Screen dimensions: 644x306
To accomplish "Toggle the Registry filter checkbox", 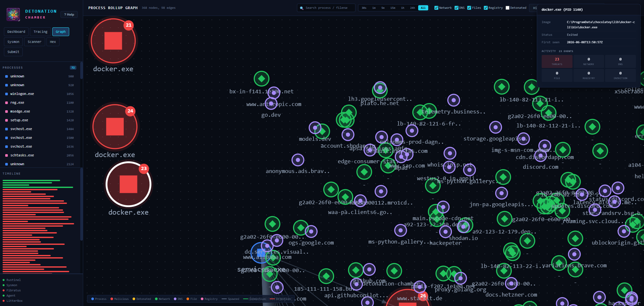I will click(x=486, y=8).
